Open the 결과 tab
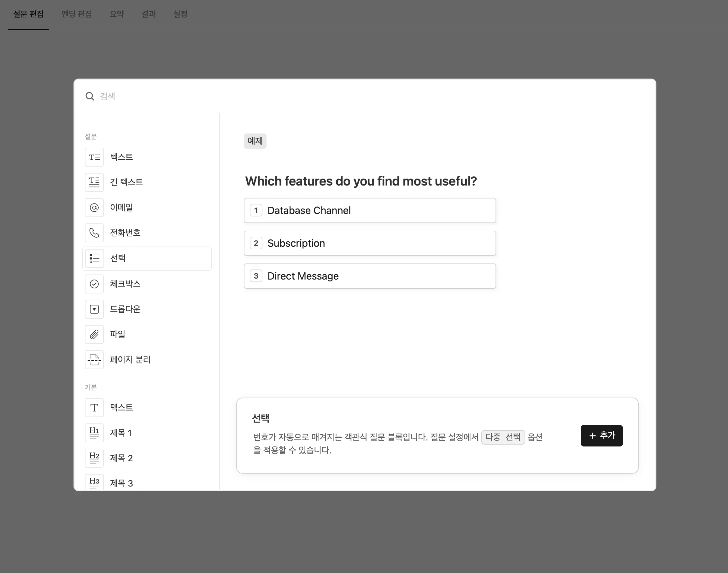 pos(149,14)
